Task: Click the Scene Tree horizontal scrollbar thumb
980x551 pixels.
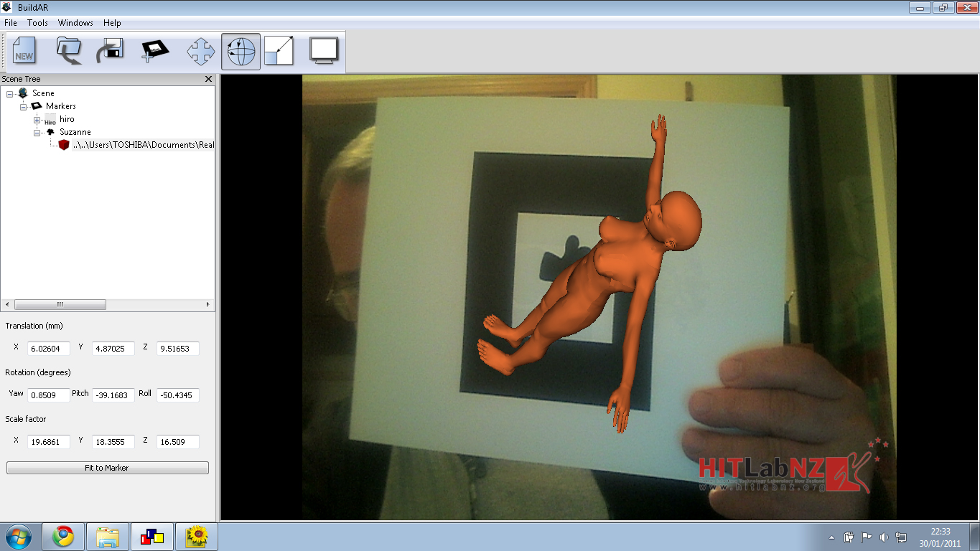Action: pos(60,305)
